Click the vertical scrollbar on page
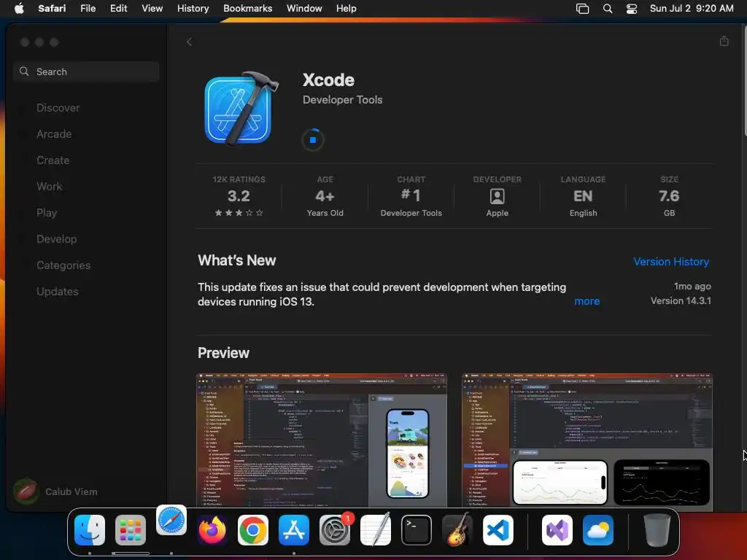Viewport: 747px width, 560px height. click(744, 81)
